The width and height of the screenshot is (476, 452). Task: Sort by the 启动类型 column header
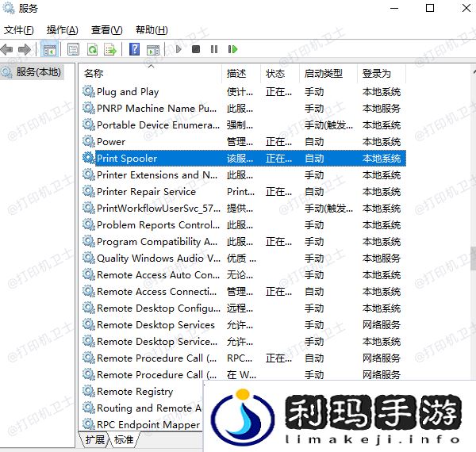tap(328, 74)
